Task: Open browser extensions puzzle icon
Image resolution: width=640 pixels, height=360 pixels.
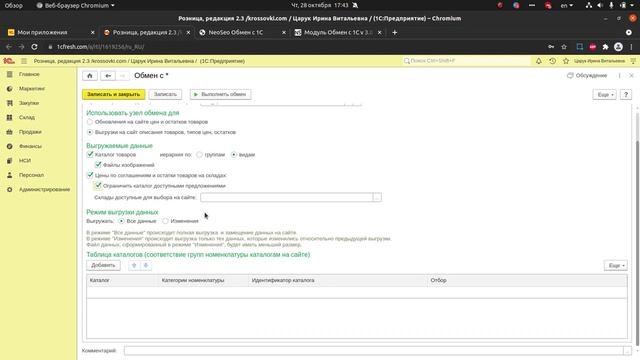Action: click(605, 47)
